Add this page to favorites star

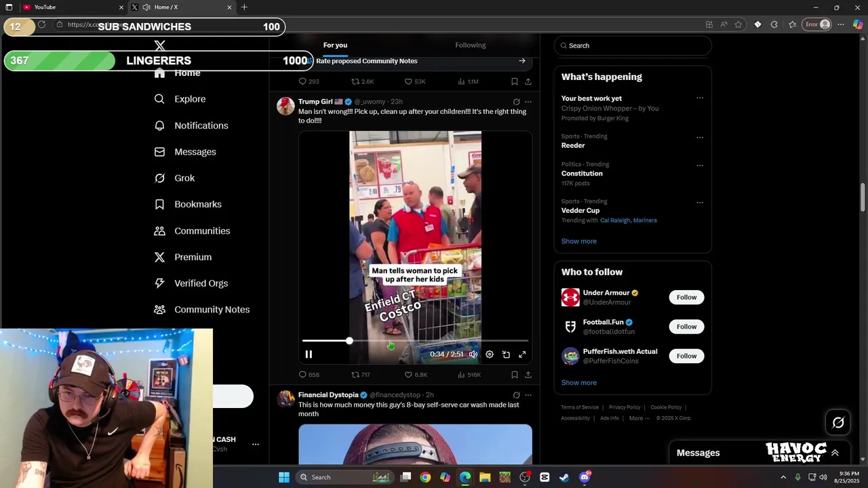point(738,24)
